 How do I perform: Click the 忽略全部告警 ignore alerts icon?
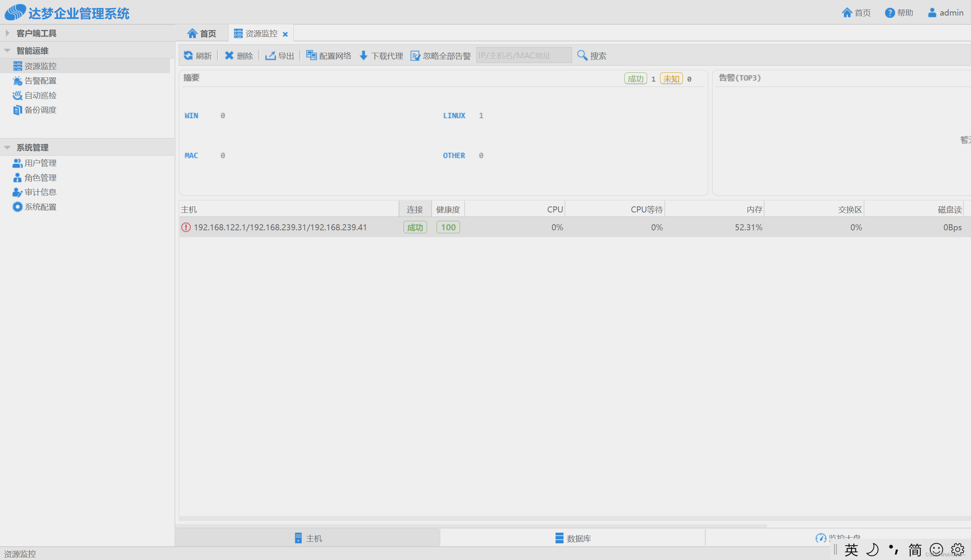[415, 55]
